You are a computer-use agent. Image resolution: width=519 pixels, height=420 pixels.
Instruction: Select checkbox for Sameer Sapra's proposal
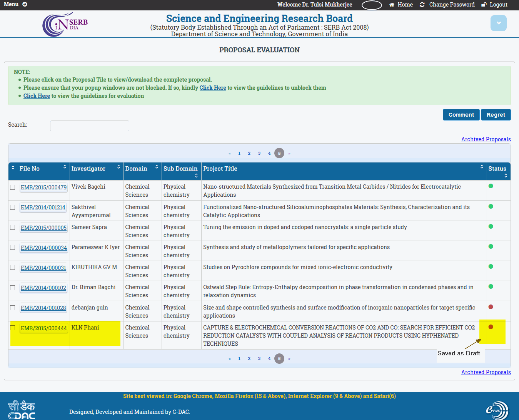coord(13,228)
